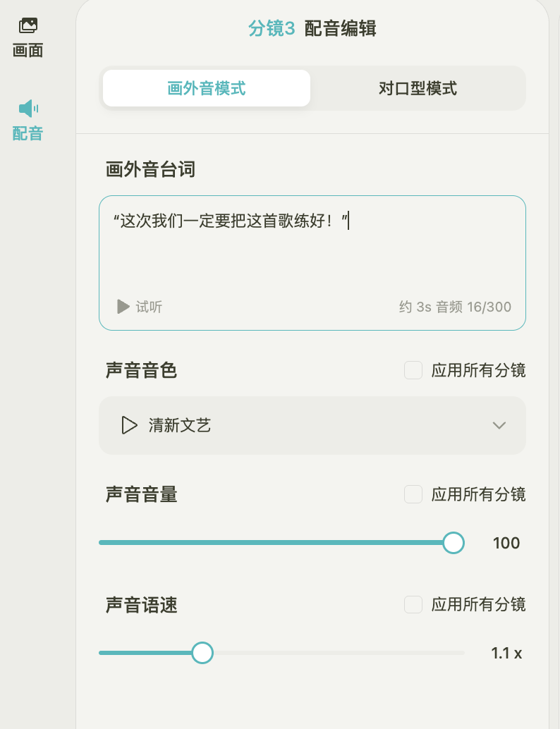
Task: Preview the 清新文艺 voice with play icon
Action: 129,425
